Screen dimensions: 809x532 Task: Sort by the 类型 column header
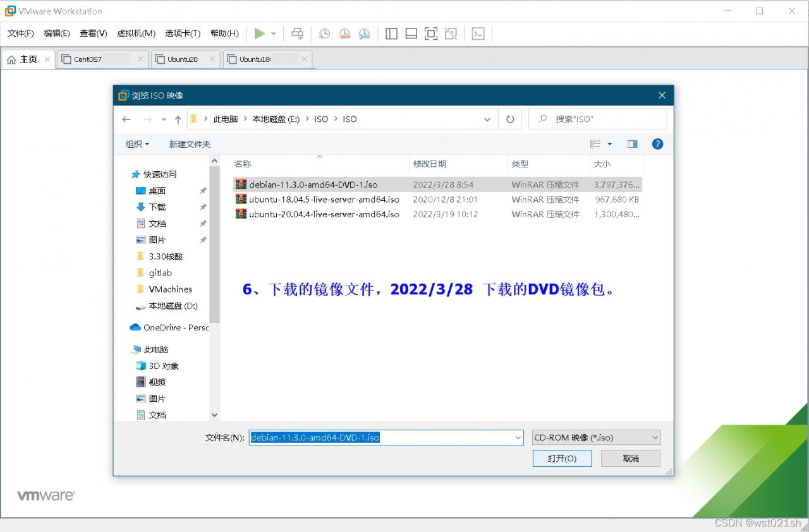coord(549,164)
